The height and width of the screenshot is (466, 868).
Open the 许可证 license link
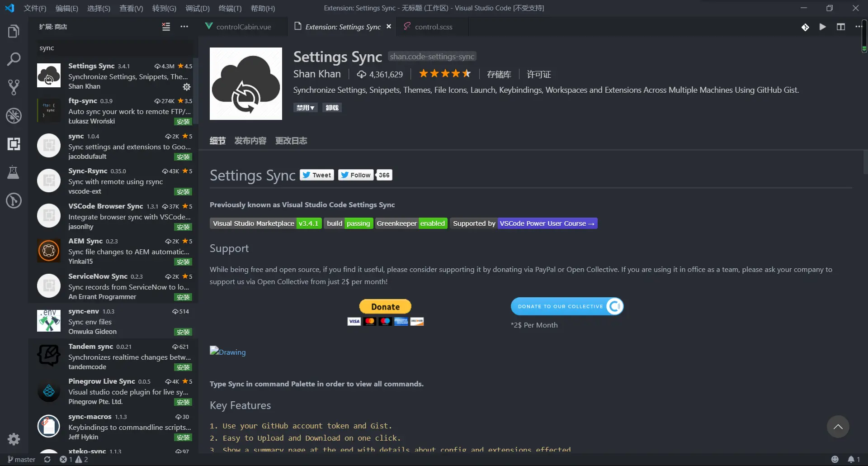pos(539,74)
